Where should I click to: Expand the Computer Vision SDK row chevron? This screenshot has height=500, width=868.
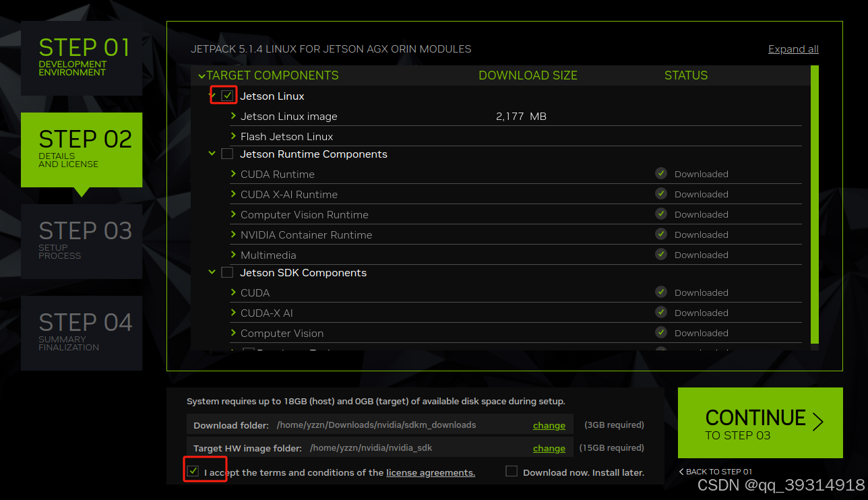(233, 333)
